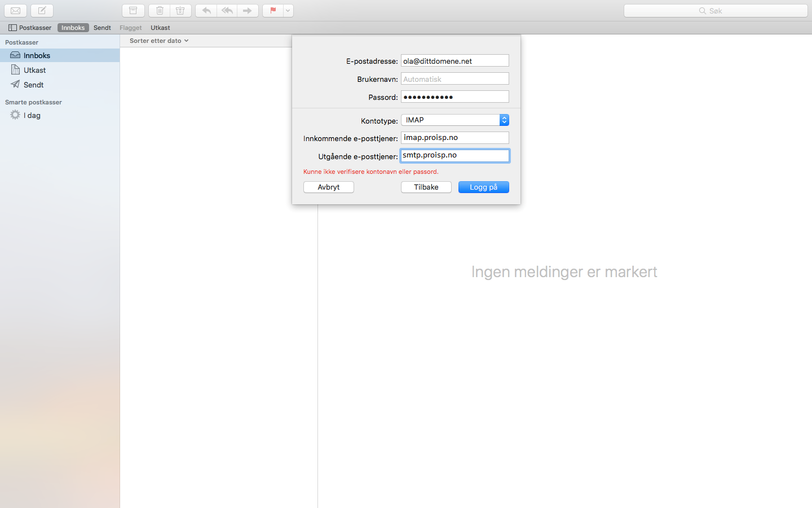Click the trash delete icon
Screen dimensions: 812x508
tap(160, 11)
